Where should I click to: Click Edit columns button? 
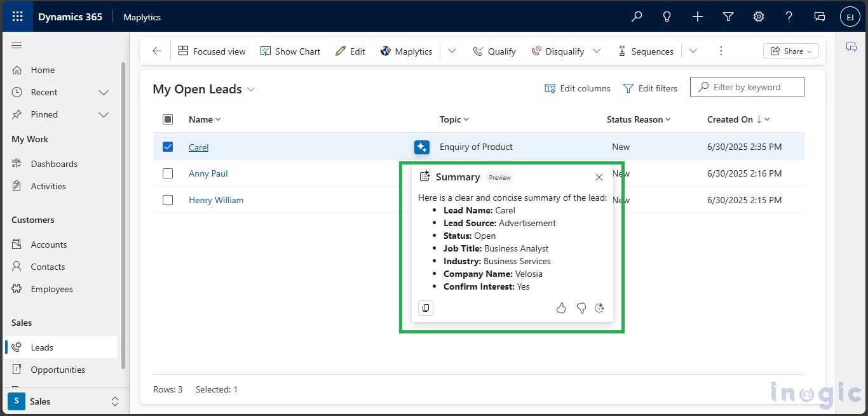(x=578, y=88)
